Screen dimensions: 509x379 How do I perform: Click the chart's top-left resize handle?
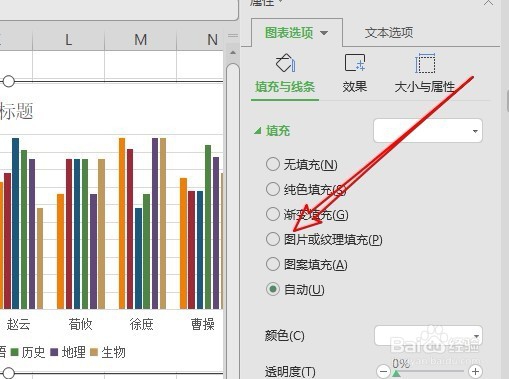(8, 81)
